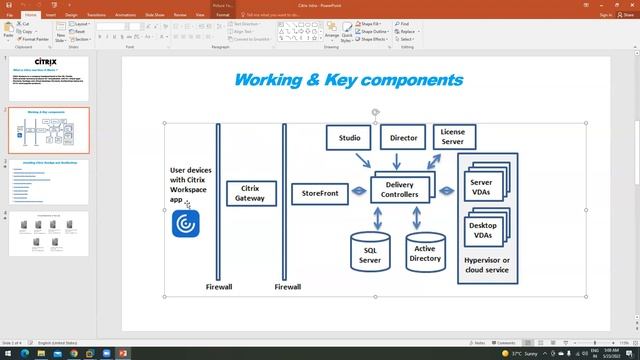
Task: Switch to Slide Sorter view
Action: (541, 343)
